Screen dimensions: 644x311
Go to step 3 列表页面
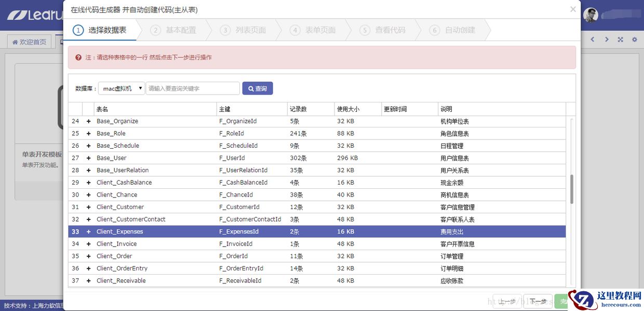(244, 30)
